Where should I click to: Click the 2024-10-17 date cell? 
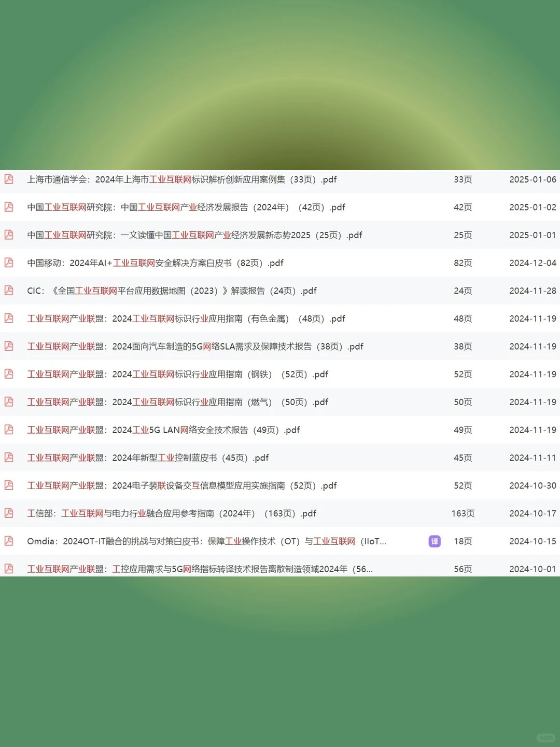(x=533, y=514)
